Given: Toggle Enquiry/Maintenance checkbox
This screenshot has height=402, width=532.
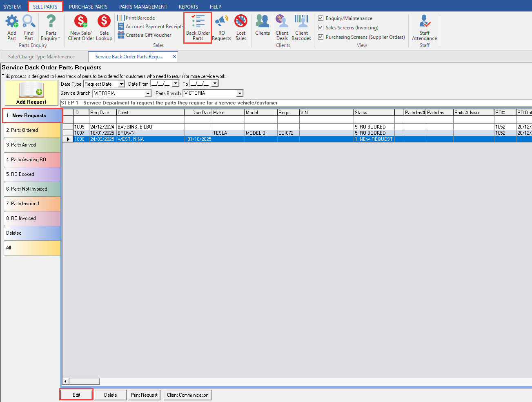Looking at the screenshot, I should [x=321, y=18].
